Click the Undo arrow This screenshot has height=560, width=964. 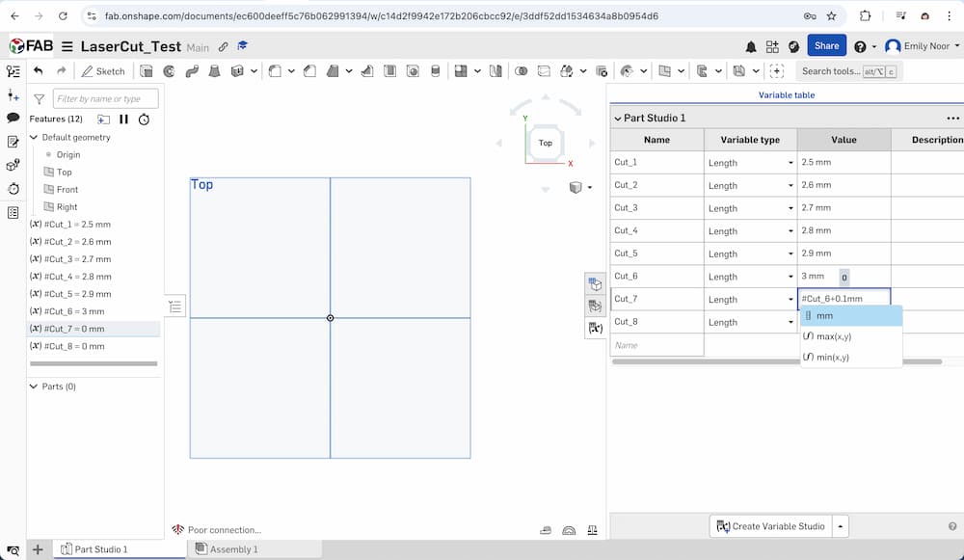click(x=39, y=70)
